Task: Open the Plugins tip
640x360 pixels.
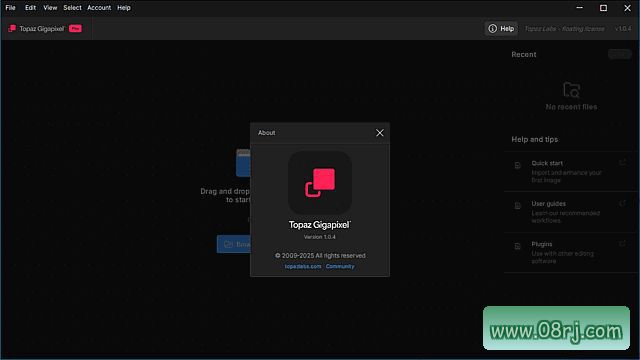Action: pyautogui.click(x=570, y=252)
